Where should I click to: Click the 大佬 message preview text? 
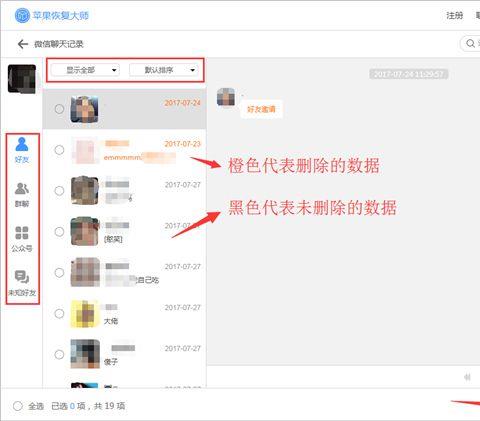click(111, 321)
